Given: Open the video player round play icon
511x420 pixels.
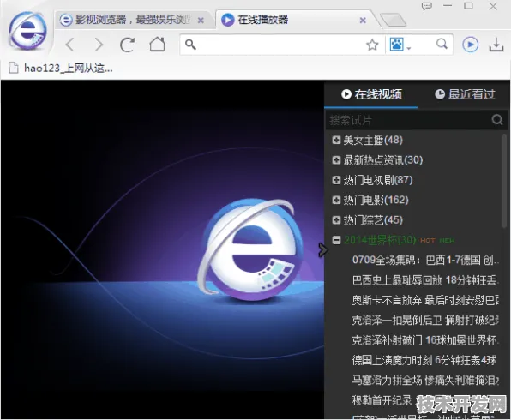Looking at the screenshot, I should tap(470, 45).
